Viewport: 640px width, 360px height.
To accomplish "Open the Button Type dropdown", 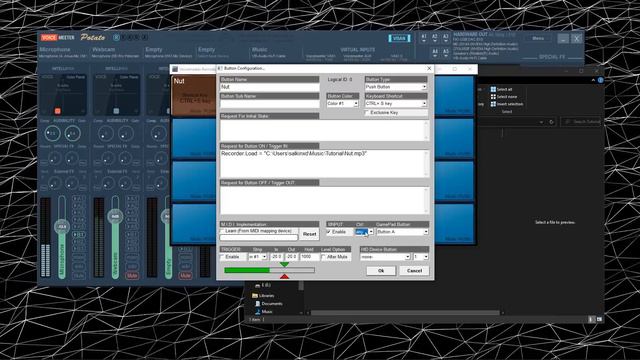I will tap(396, 87).
